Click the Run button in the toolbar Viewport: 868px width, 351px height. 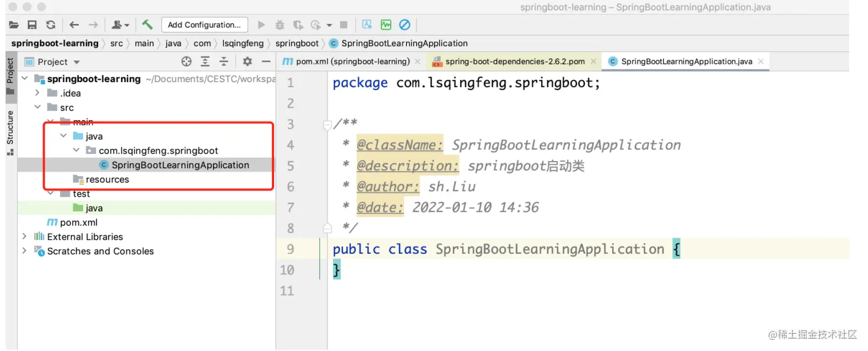(261, 24)
